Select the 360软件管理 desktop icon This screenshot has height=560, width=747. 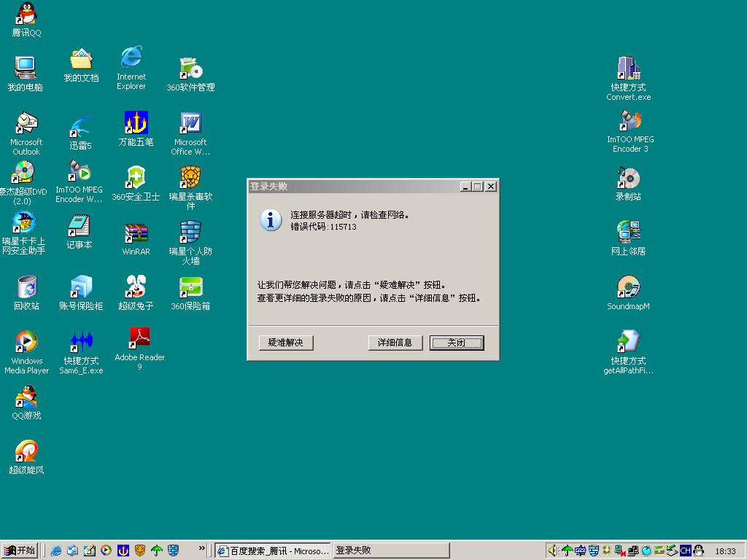pyautogui.click(x=190, y=74)
